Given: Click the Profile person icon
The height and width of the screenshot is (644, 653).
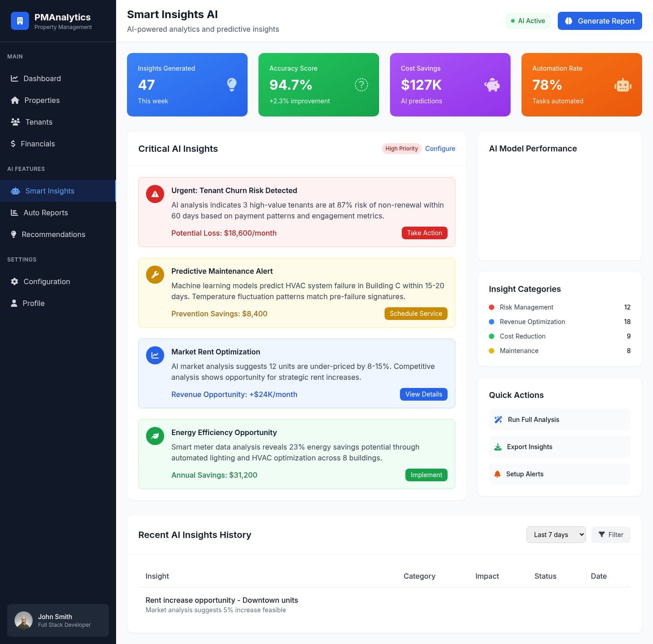Looking at the screenshot, I should 14,303.
